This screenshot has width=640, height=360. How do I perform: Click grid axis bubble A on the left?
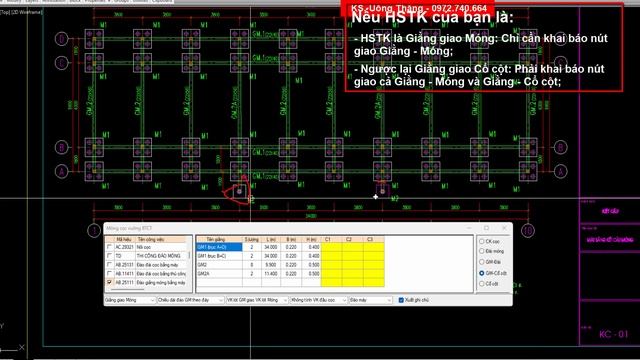[62, 171]
